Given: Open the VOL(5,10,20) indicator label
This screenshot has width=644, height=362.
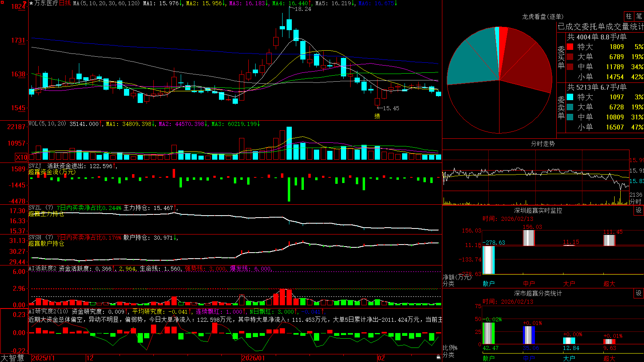Looking at the screenshot, I should coord(47,124).
